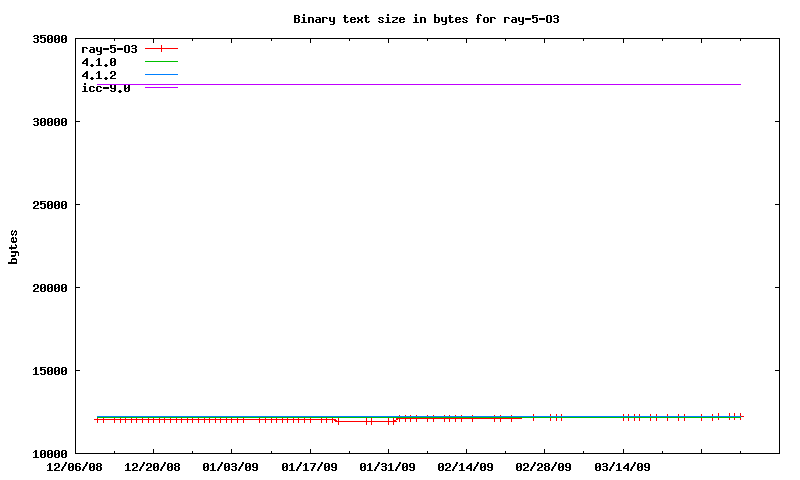Select the 03/14/09 x-axis date label
This screenshot has height=480, width=800.
pyautogui.click(x=622, y=467)
